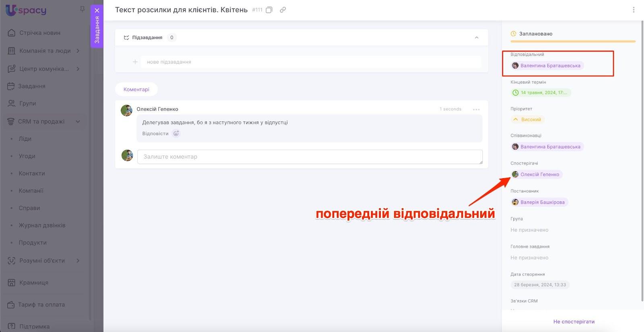Click the Залиште коментар comment field
Screen dimensions: 644x332
point(310,157)
